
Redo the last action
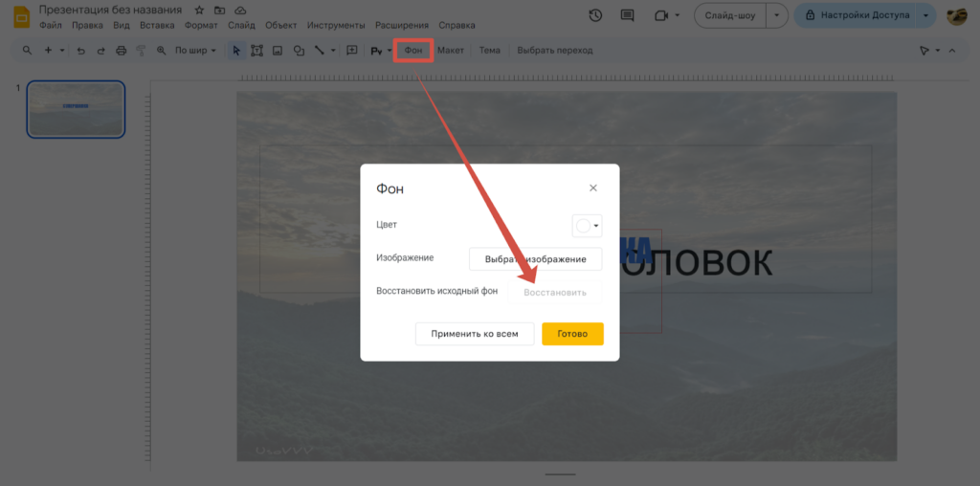pyautogui.click(x=100, y=51)
